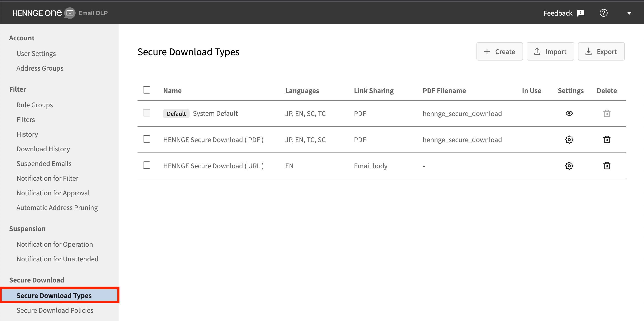Check the HENNGE Secure Download (PDF) row checkbox

click(146, 139)
